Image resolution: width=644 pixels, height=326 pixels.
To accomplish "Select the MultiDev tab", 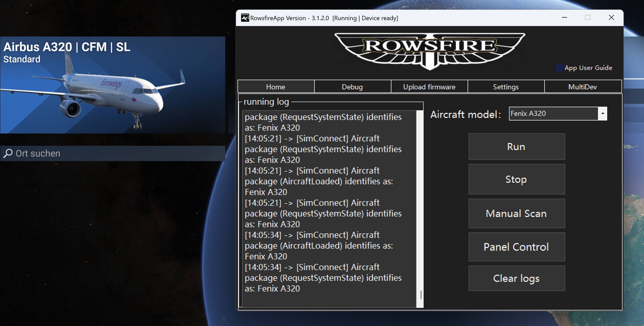I will [x=583, y=87].
